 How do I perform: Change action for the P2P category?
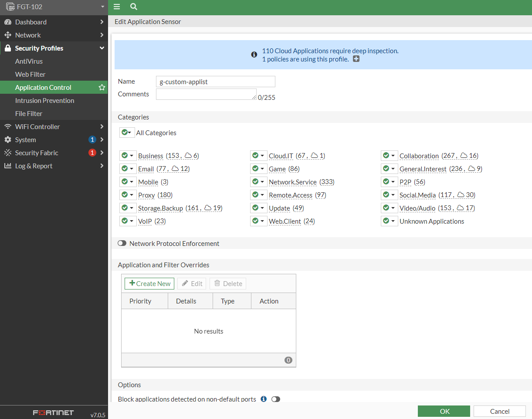[x=389, y=182]
